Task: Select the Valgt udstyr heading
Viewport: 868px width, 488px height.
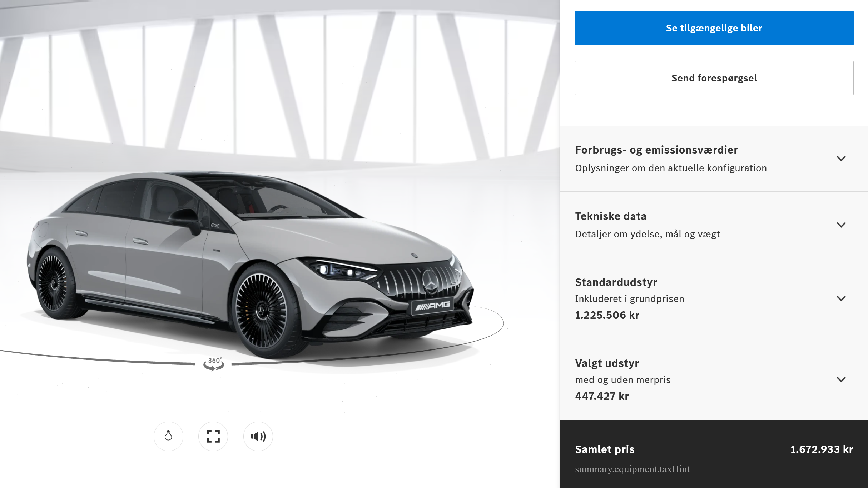Action: tap(607, 363)
